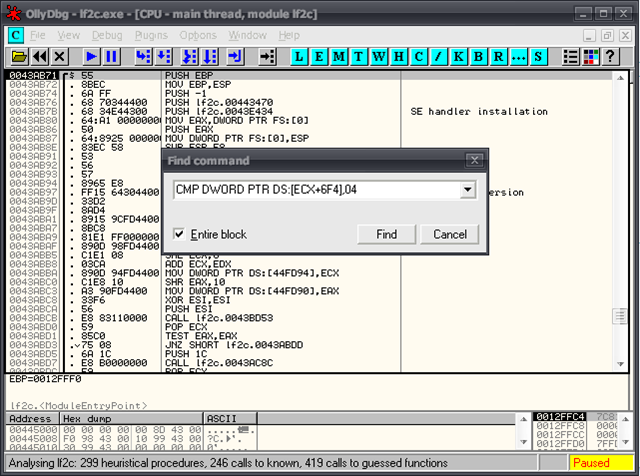Pause execution with the pause icon
640x476 pixels.
click(x=111, y=56)
